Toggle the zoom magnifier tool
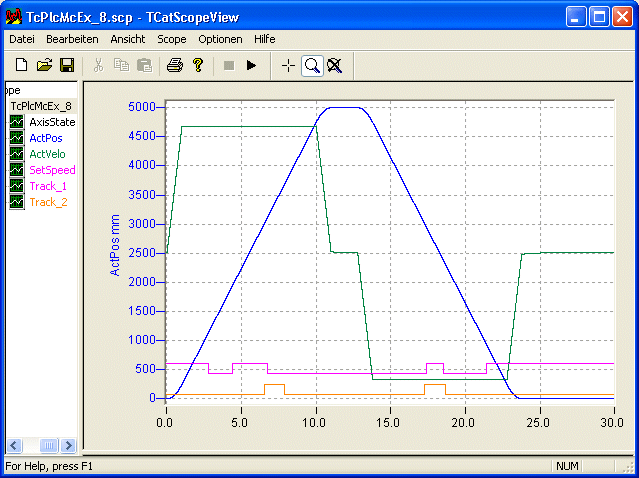Image resolution: width=639 pixels, height=478 pixels. pos(312,66)
